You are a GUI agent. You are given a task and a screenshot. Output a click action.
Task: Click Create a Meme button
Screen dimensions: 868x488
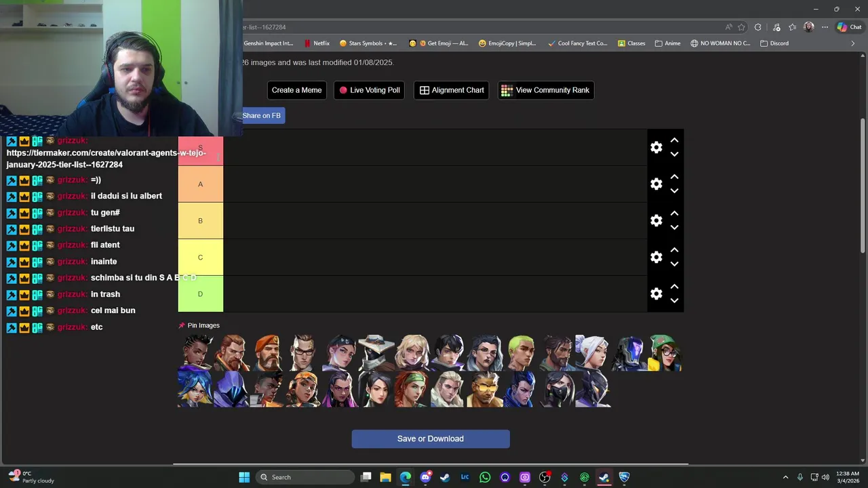tap(296, 90)
